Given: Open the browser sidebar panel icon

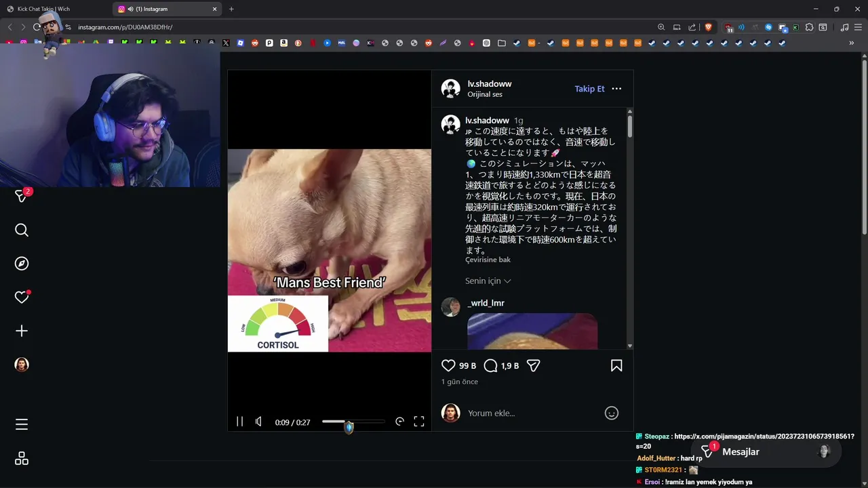Looking at the screenshot, I should (823, 27).
